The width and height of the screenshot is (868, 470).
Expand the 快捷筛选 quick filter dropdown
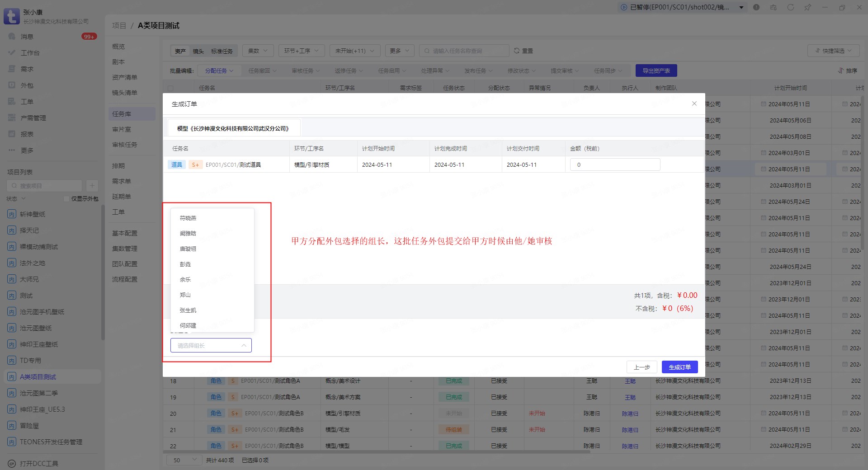click(834, 51)
